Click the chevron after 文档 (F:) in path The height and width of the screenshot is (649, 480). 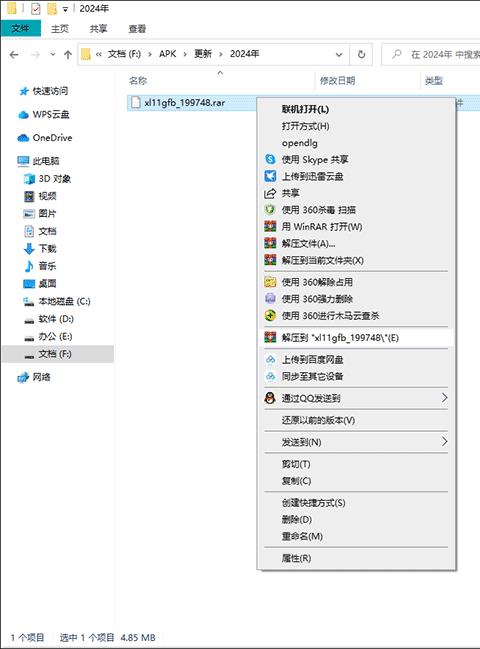(149, 54)
